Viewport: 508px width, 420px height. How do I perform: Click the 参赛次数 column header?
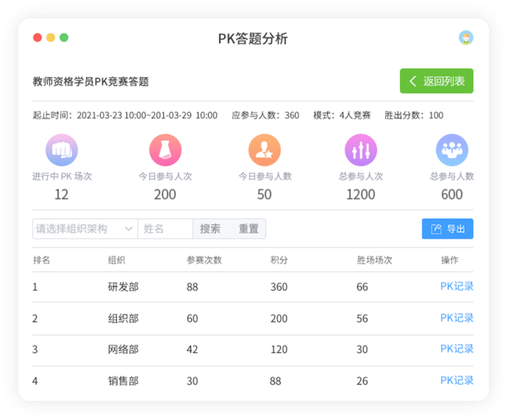(204, 260)
